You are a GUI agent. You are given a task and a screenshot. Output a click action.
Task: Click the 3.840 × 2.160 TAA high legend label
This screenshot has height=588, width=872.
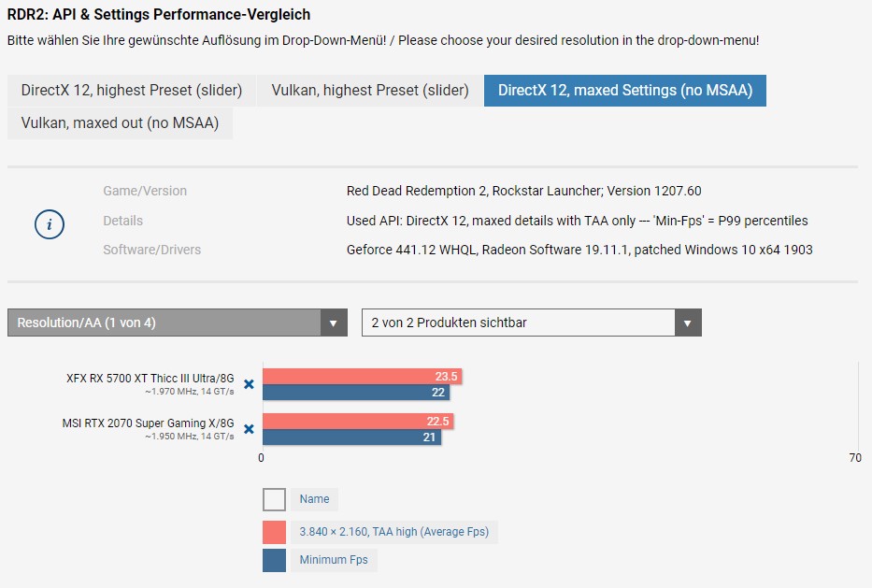coord(393,532)
